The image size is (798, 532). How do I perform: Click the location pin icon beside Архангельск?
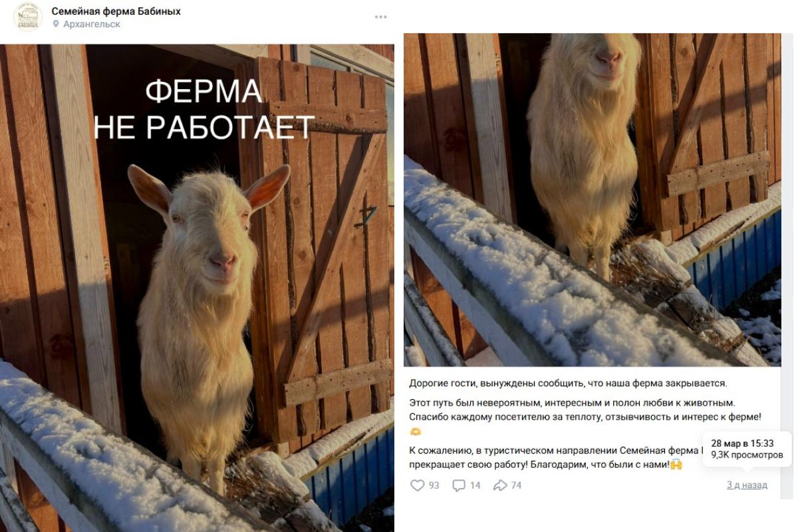click(x=56, y=24)
